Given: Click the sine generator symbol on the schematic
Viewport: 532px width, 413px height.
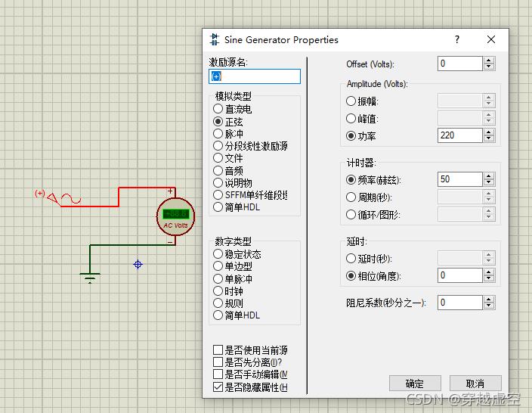Looking at the screenshot, I should click(64, 198).
